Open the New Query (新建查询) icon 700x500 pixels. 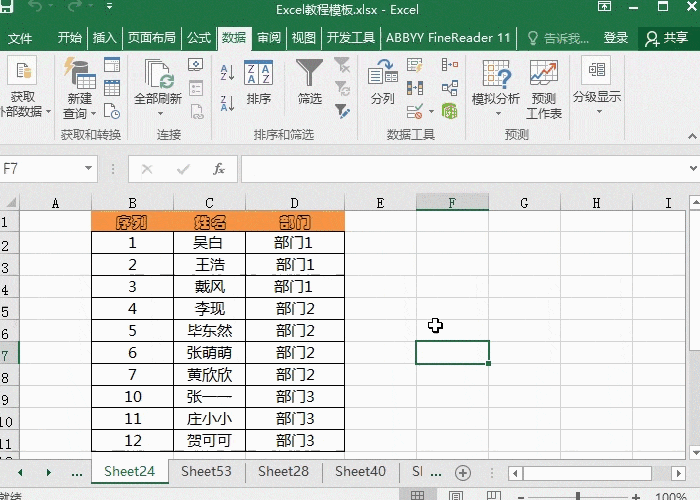click(80, 73)
